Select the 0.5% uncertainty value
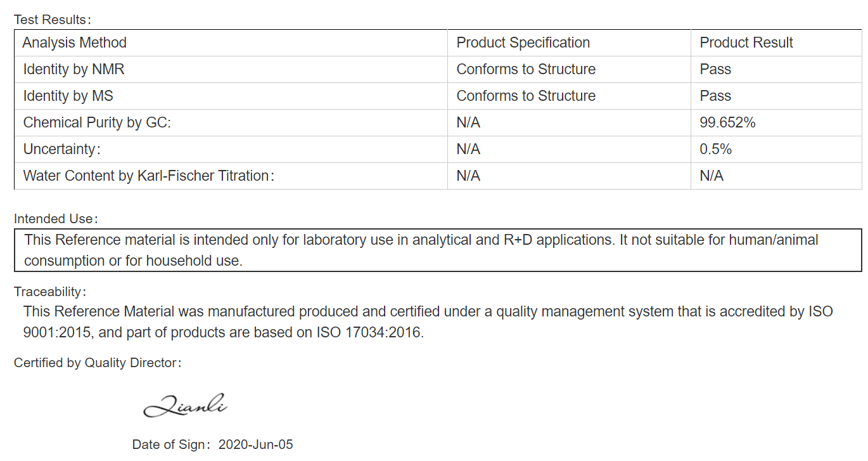Viewport: 868px width, 461px height. [716, 149]
